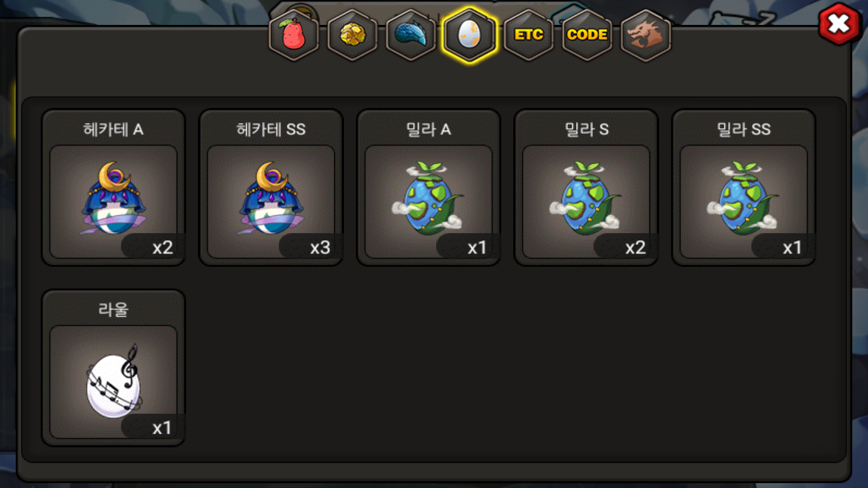Click the 헤카테 SS item title

[271, 129]
